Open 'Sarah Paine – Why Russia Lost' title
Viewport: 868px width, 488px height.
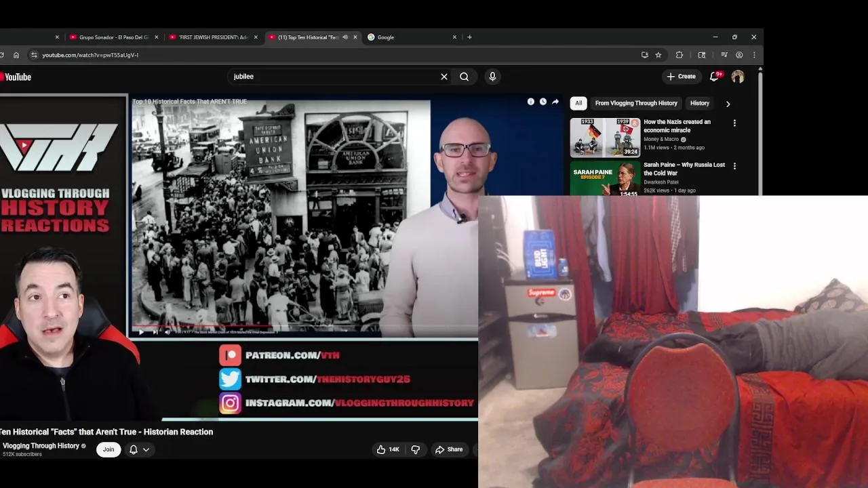coord(684,169)
